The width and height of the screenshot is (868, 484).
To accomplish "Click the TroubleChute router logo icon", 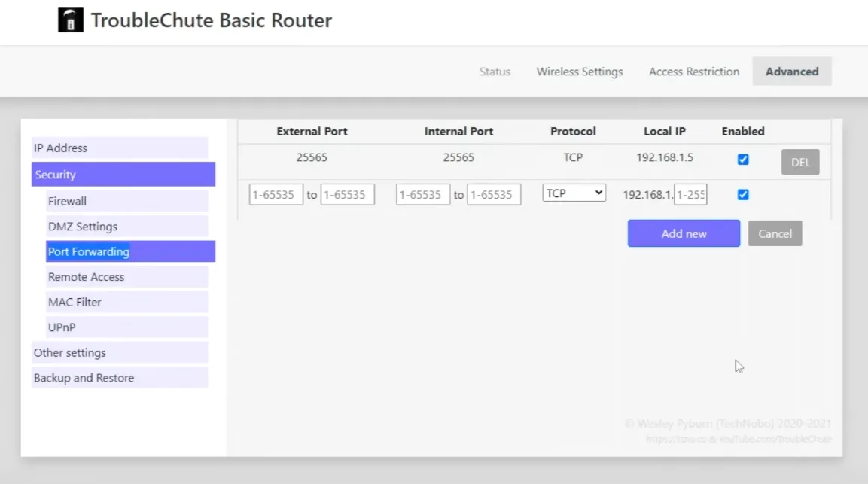I will tap(70, 20).
